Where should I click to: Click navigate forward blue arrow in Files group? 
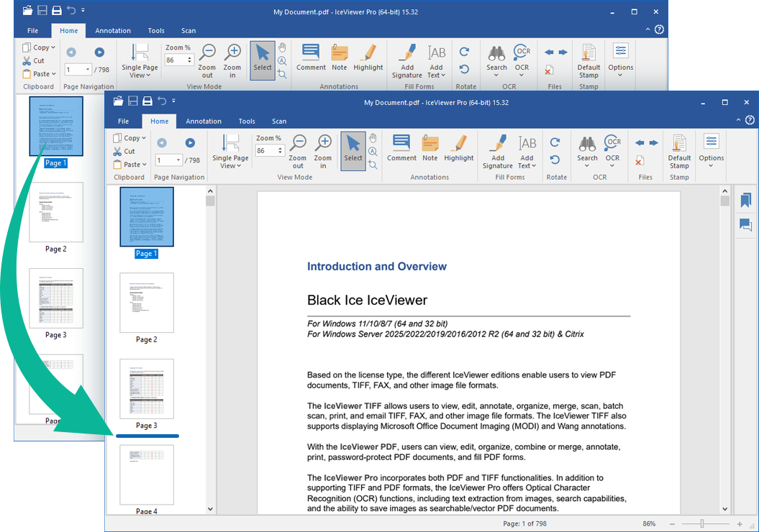654,142
